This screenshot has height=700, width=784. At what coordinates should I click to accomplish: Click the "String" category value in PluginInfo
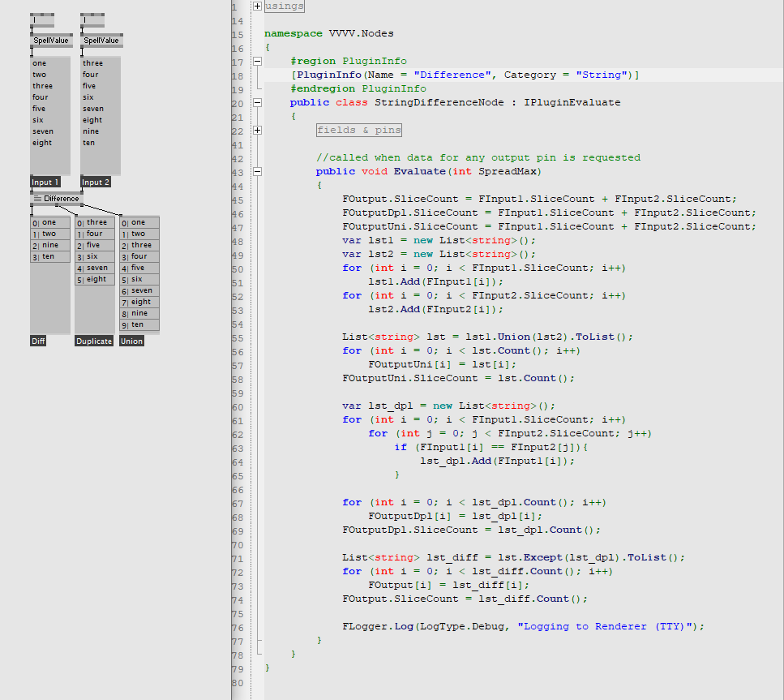click(601, 75)
